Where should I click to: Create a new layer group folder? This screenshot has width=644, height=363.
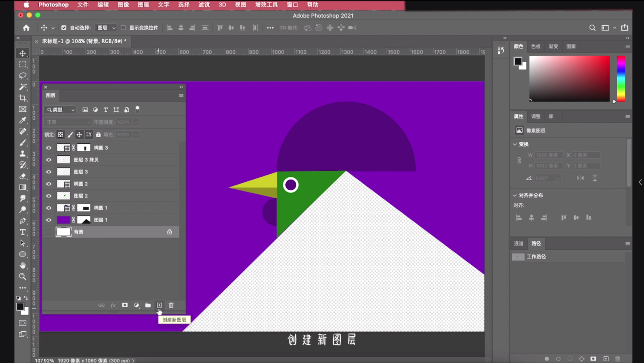(x=148, y=305)
